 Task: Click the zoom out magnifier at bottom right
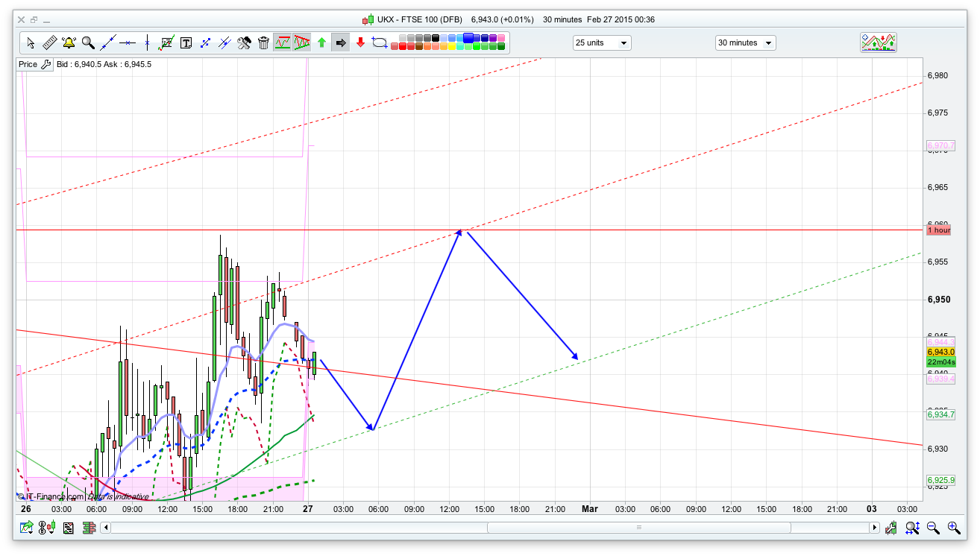coord(933,528)
